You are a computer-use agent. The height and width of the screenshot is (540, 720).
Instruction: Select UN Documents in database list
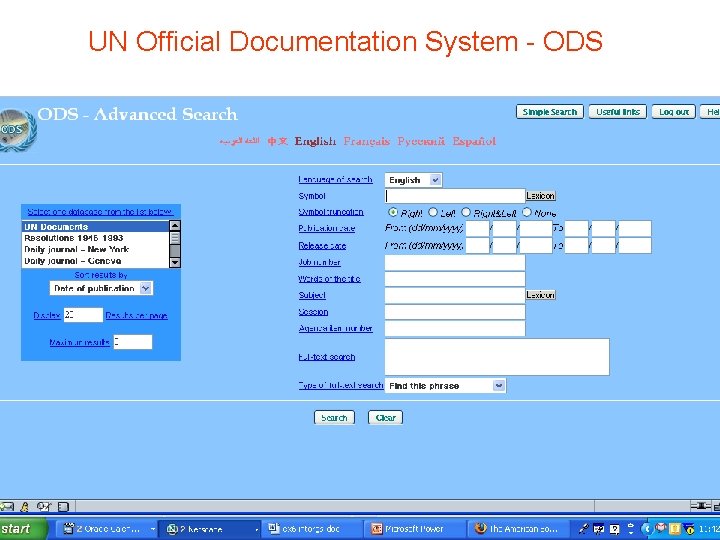(x=96, y=226)
